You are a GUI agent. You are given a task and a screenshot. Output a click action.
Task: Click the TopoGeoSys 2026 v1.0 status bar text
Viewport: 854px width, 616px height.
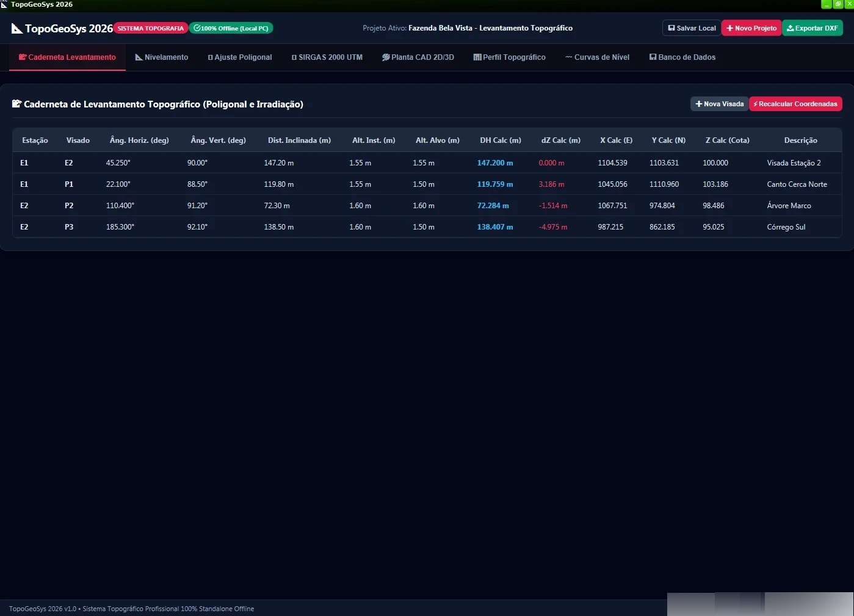click(131, 609)
